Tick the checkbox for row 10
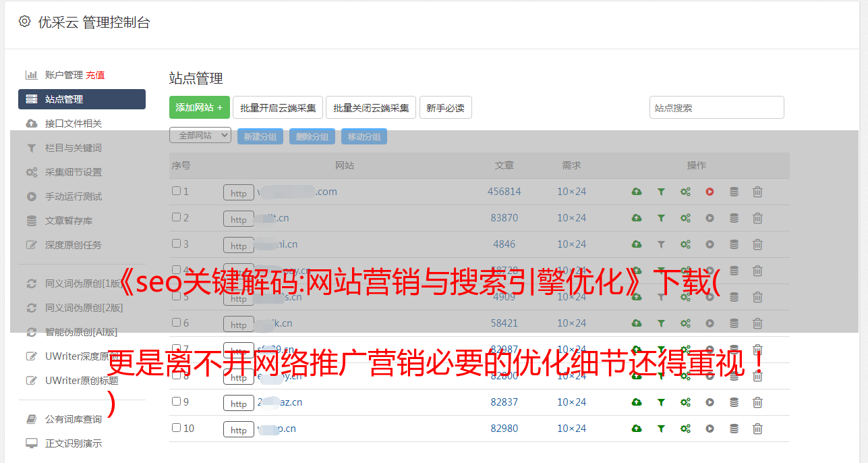The width and height of the screenshot is (868, 463). tap(176, 428)
